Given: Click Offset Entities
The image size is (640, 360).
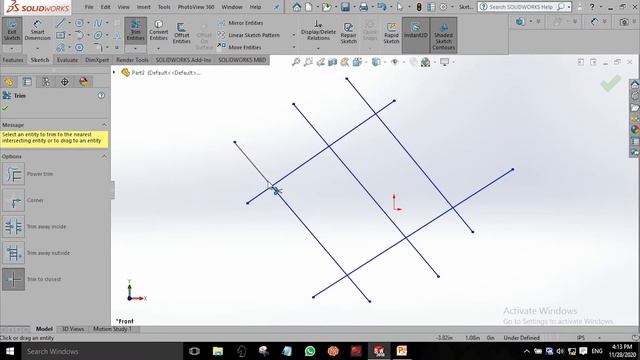Looking at the screenshot, I should coord(181,33).
